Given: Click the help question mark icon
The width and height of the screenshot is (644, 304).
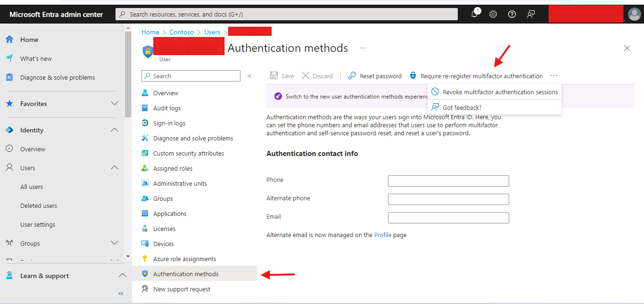Looking at the screenshot, I should coord(512,14).
